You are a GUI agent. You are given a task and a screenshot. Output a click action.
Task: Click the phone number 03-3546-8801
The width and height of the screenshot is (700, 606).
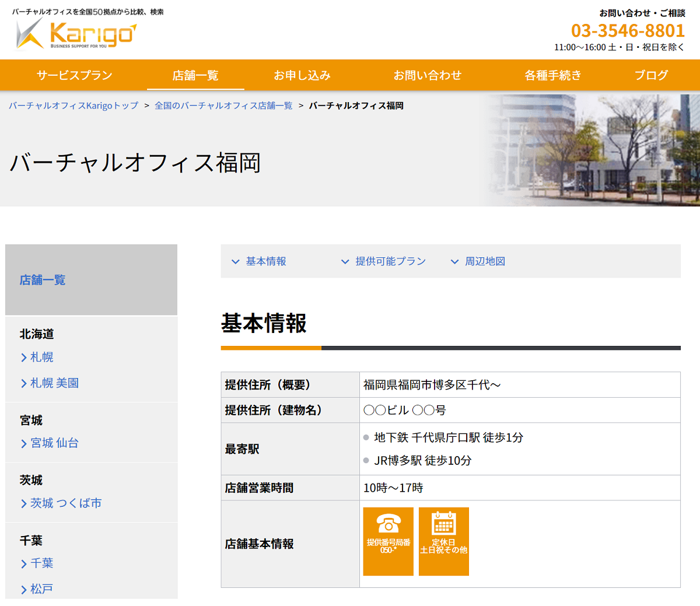[628, 30]
